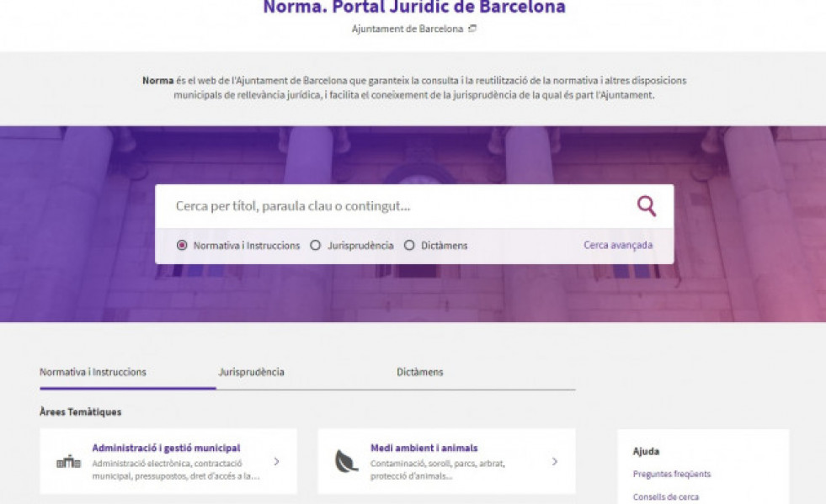
Task: Open the Administració i gestió municipal title
Action: pyautogui.click(x=166, y=448)
